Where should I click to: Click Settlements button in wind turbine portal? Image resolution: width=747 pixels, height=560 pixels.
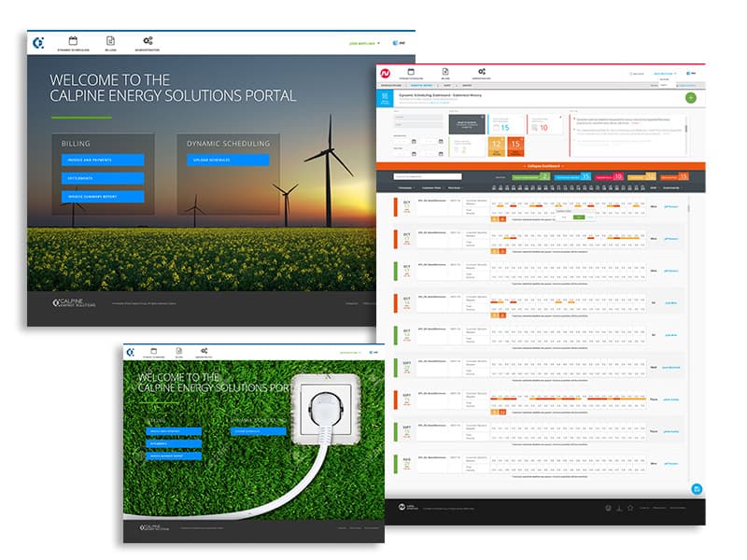[x=103, y=178]
